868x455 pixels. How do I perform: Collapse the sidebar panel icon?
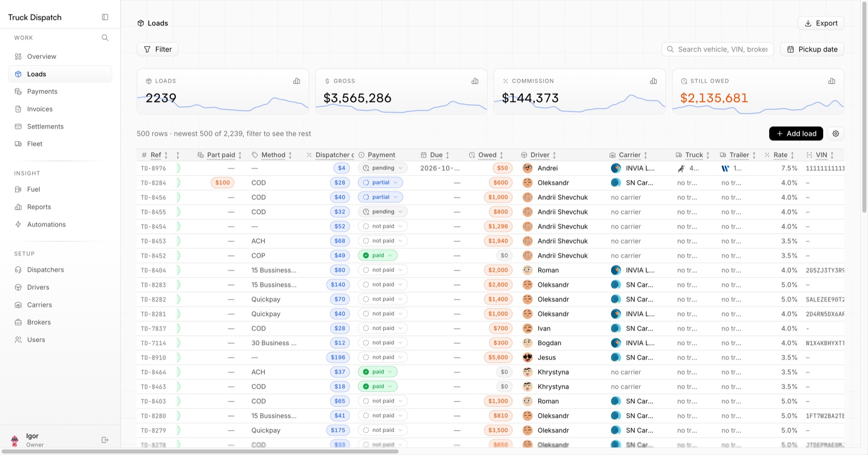(x=105, y=17)
